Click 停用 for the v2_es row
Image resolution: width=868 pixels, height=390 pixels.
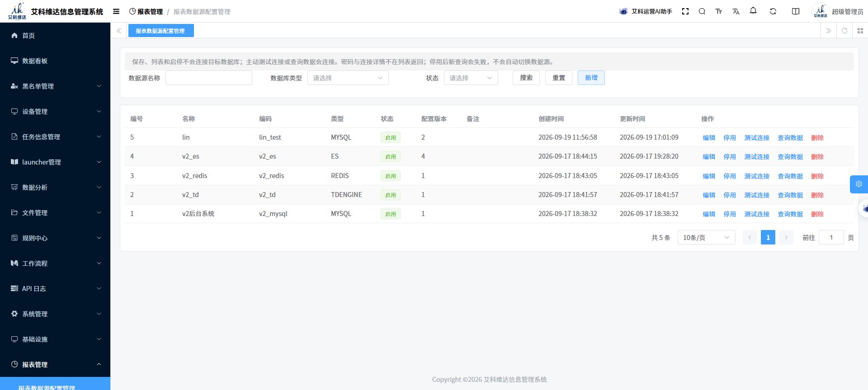(x=730, y=157)
